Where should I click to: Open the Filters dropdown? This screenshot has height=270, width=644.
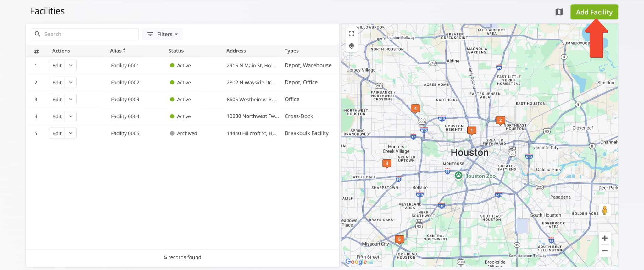pyautogui.click(x=163, y=34)
